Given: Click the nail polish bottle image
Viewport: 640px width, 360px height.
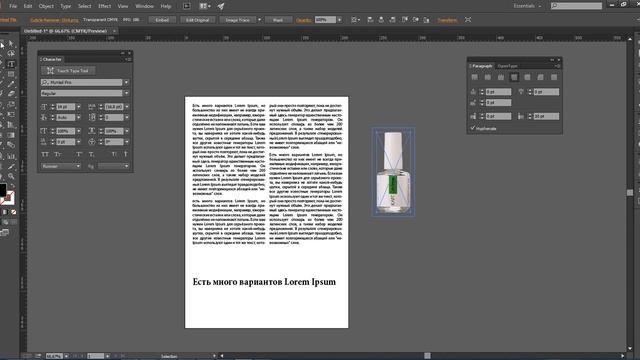Looking at the screenshot, I should [393, 172].
